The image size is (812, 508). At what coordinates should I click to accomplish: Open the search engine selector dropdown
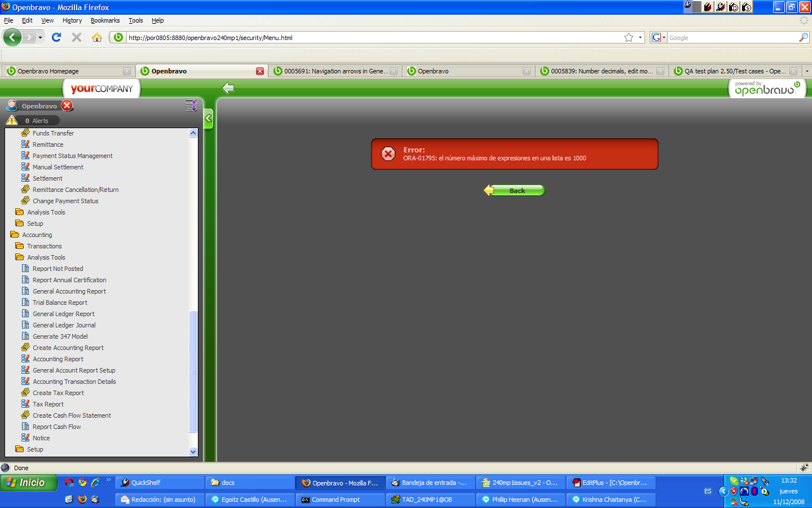pyautogui.click(x=659, y=37)
